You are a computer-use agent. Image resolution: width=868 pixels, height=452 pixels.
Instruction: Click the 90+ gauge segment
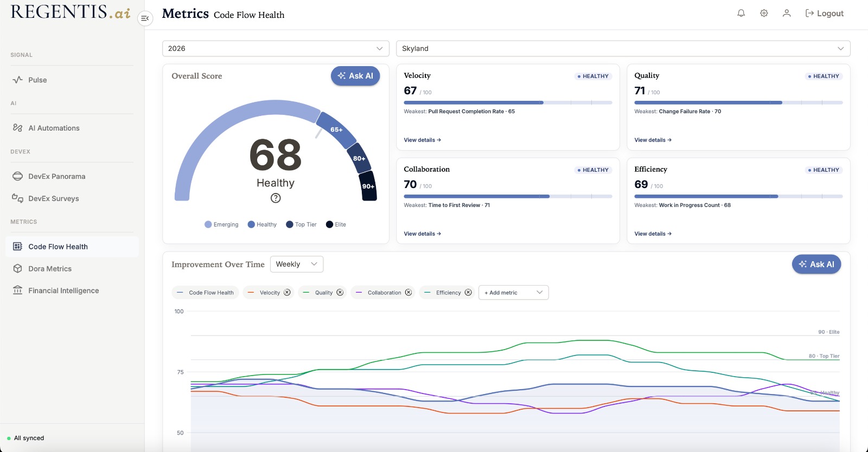click(368, 186)
